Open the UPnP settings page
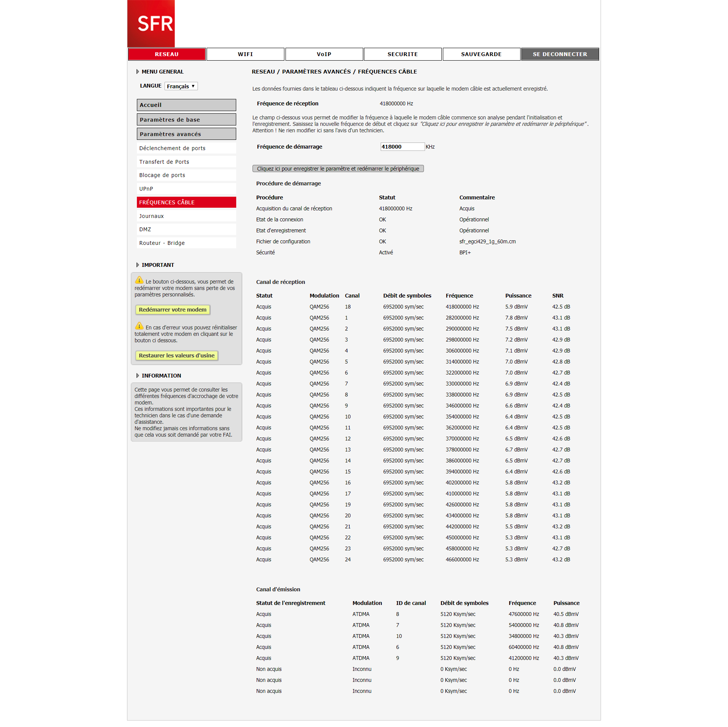This screenshot has width=728, height=727. (186, 188)
